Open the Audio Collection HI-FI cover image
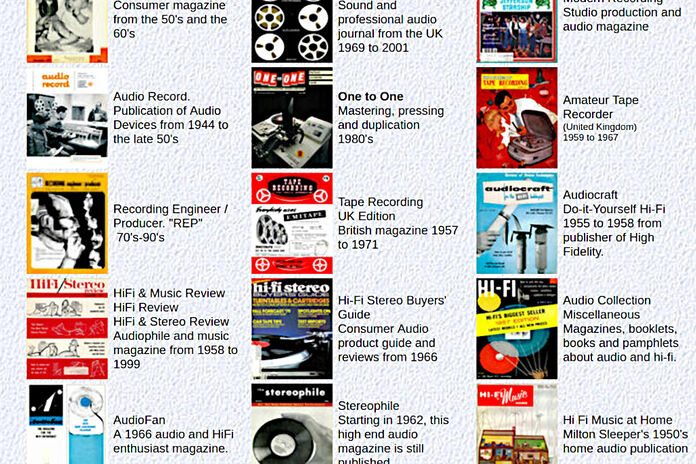This screenshot has height=464, width=696. (x=517, y=329)
